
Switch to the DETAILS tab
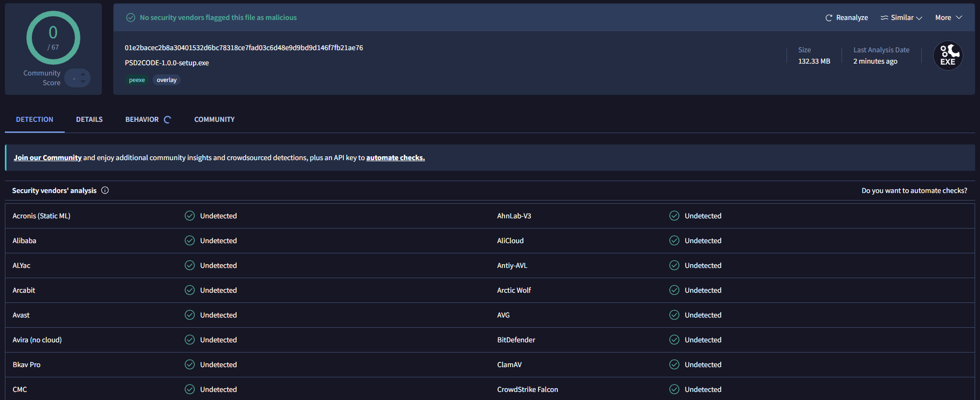(89, 120)
